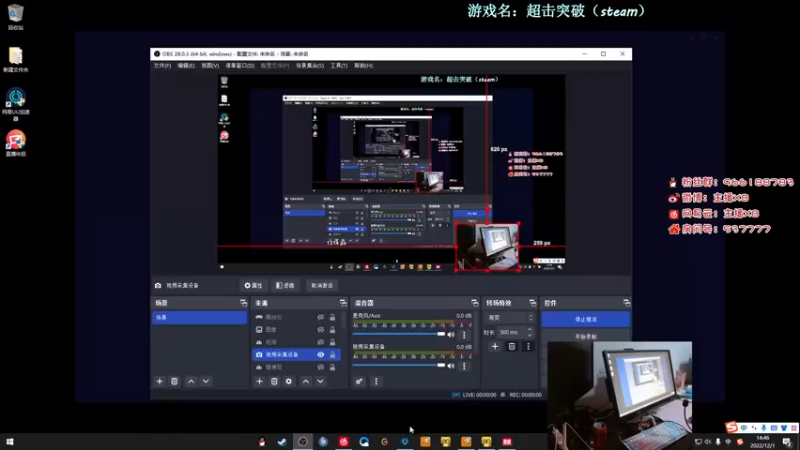800x450 pixels.
Task: Select webcam source box in OBS preview
Action: point(487,247)
